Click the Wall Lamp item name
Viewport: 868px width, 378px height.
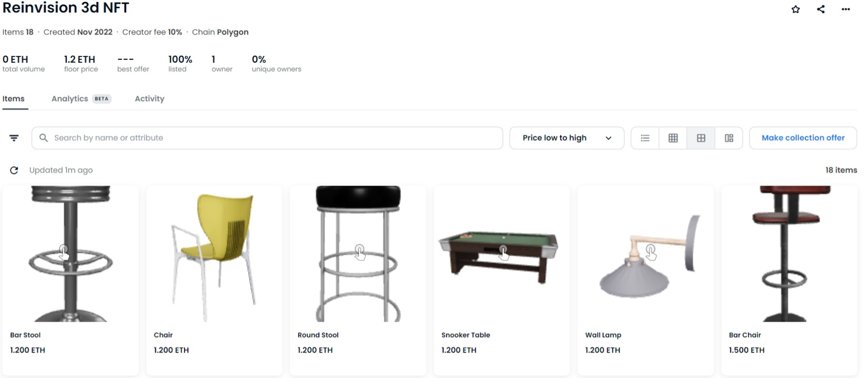(603, 335)
